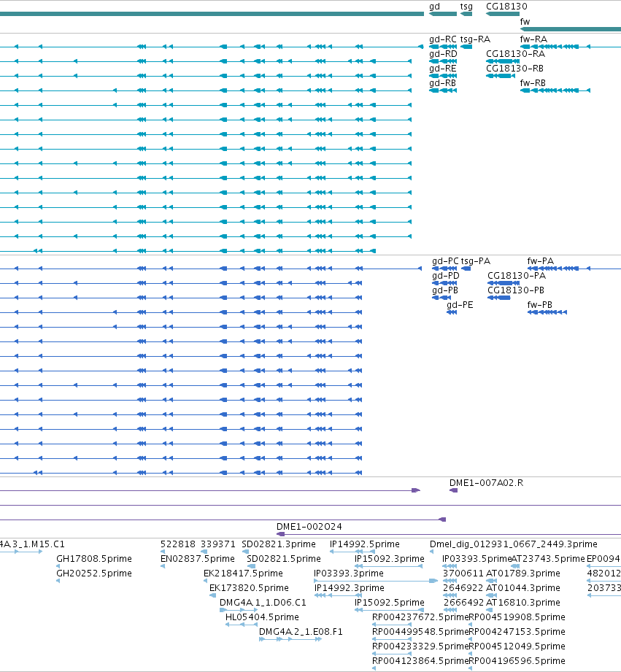Open protein gd-PB

[445, 290]
